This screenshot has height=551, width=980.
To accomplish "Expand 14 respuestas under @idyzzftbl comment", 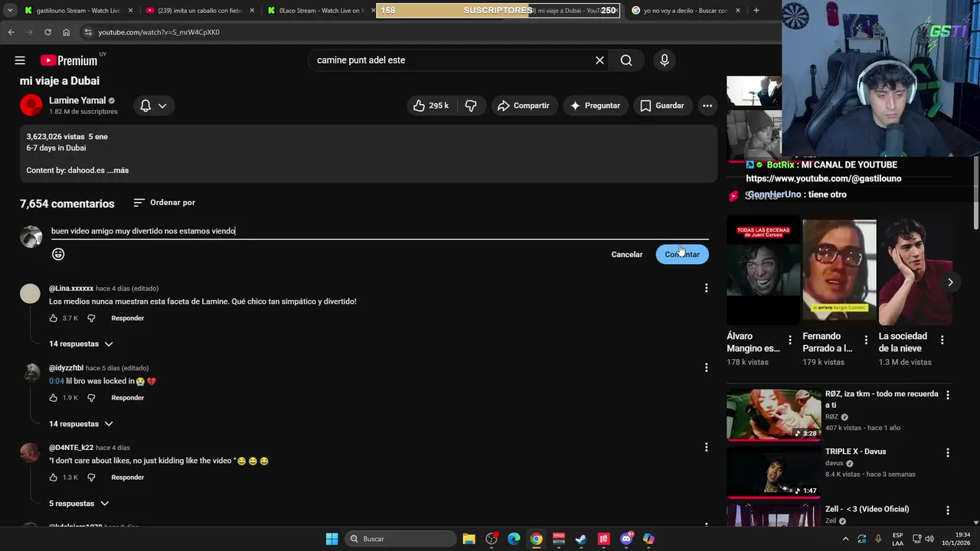I will click(80, 424).
